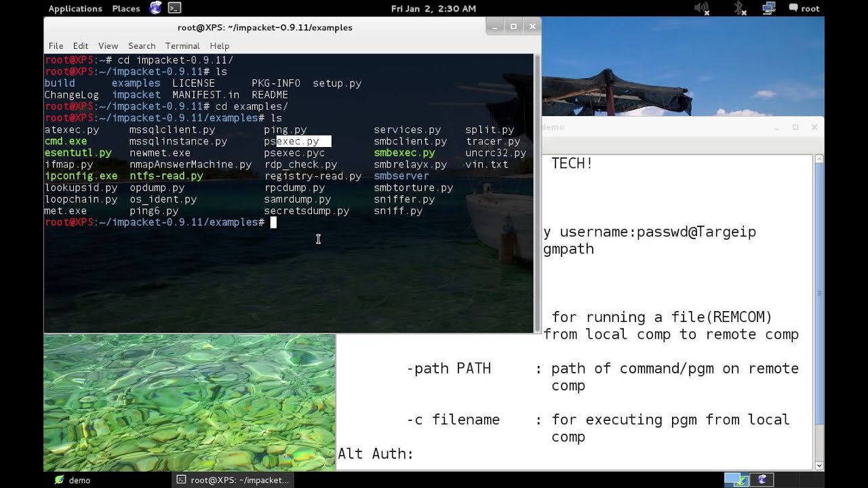Maximize the terminal window
This screenshot has height=488, width=868.
point(513,26)
